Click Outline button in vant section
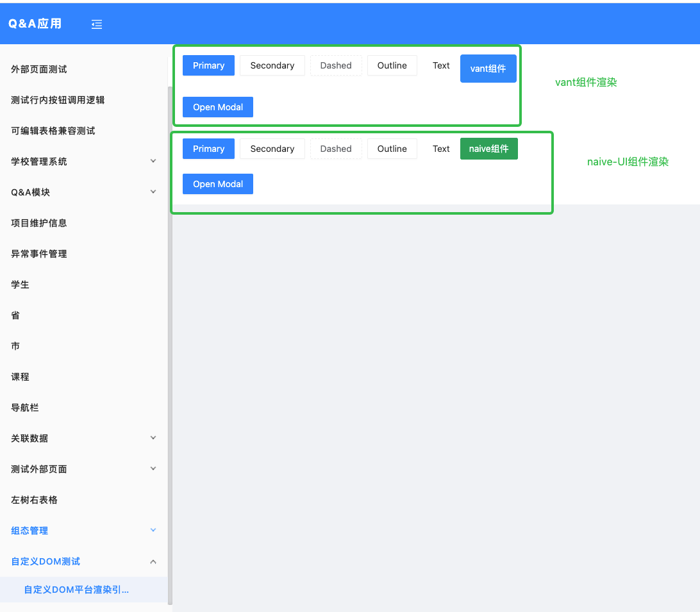 (x=392, y=65)
